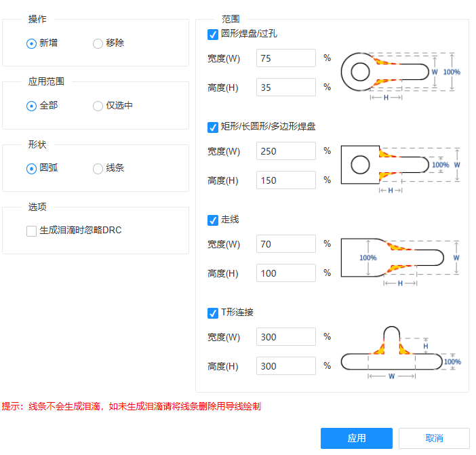Disable the T形连接 checkbox

click(x=213, y=313)
